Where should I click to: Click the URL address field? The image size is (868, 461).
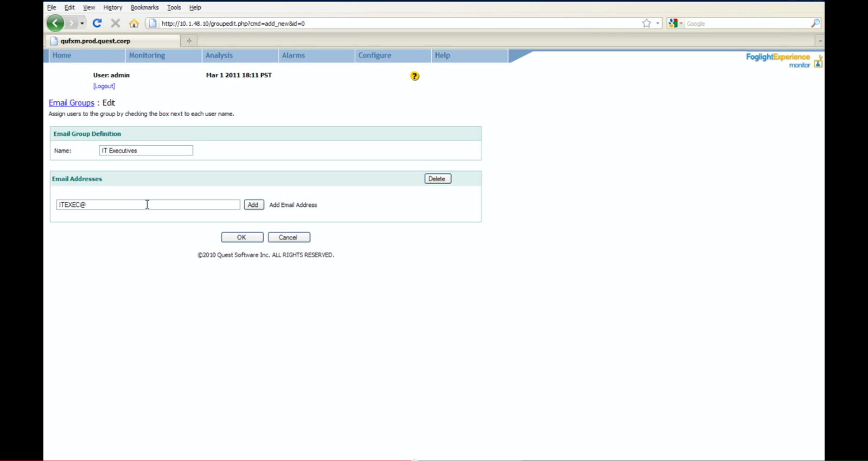[398, 24]
